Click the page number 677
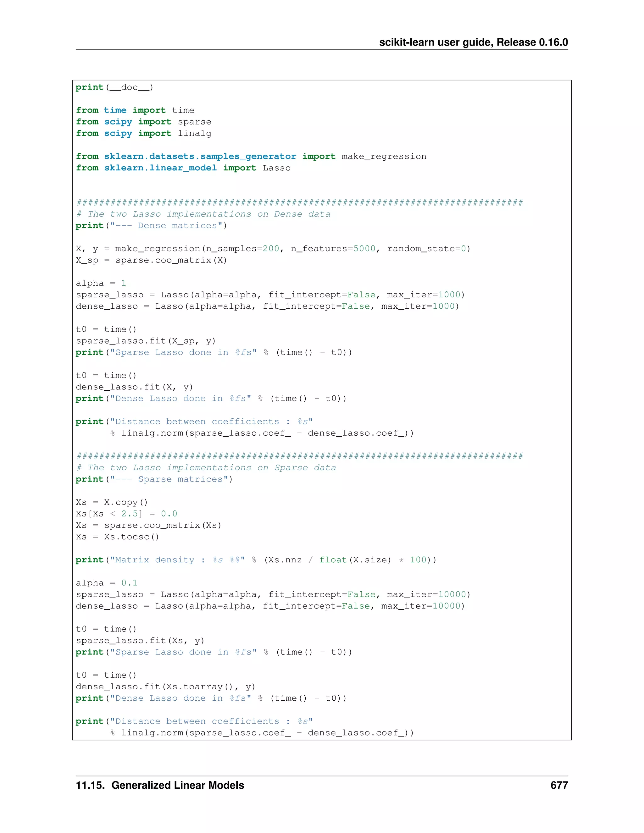Screen dimensions: 644x833 [559, 785]
